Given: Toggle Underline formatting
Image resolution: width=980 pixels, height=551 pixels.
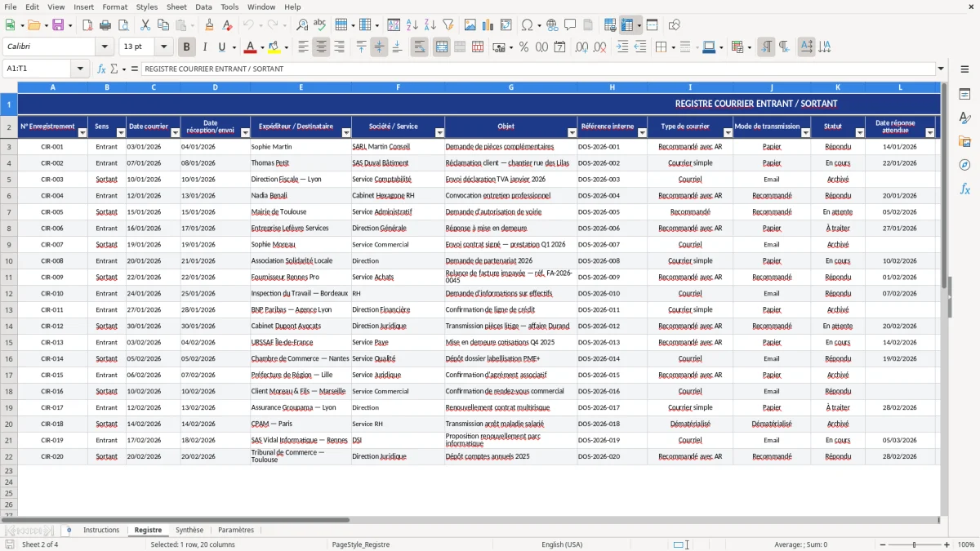Looking at the screenshot, I should (221, 47).
